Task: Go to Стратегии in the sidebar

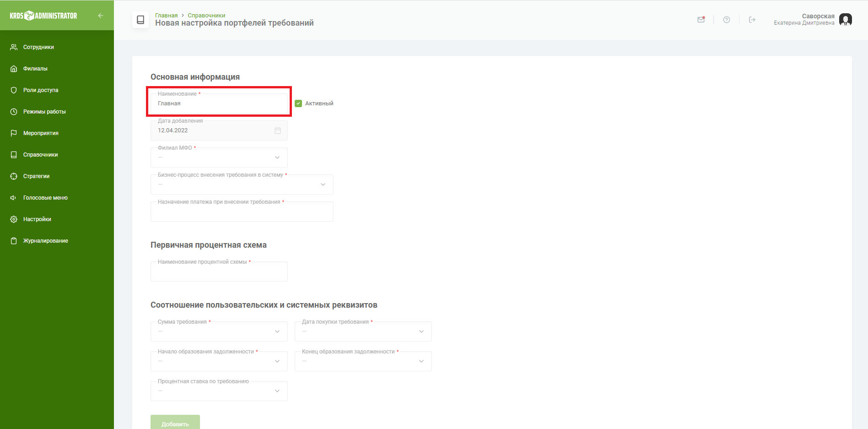Action: pos(36,176)
